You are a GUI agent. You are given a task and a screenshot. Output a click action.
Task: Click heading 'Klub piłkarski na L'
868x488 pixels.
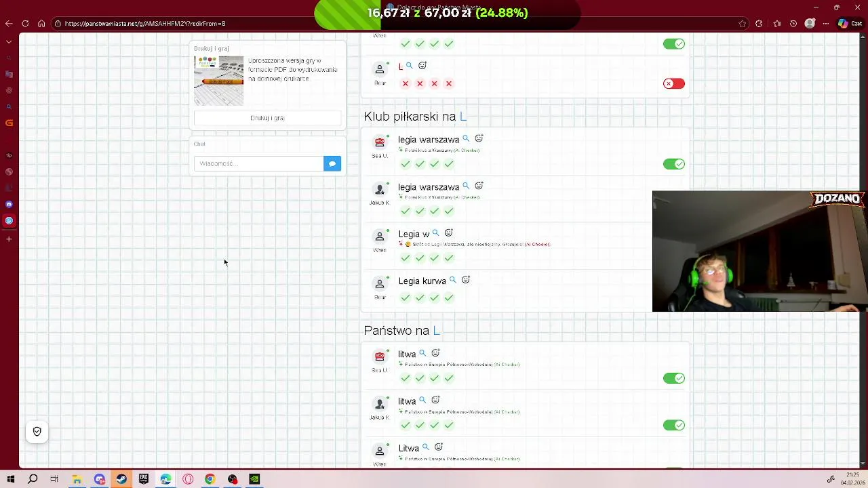click(x=415, y=117)
